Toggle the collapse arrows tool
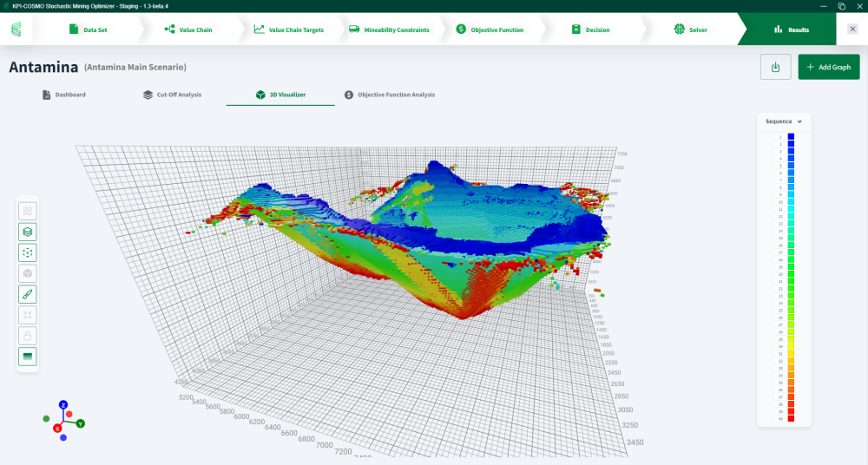The height and width of the screenshot is (465, 868). 28,314
